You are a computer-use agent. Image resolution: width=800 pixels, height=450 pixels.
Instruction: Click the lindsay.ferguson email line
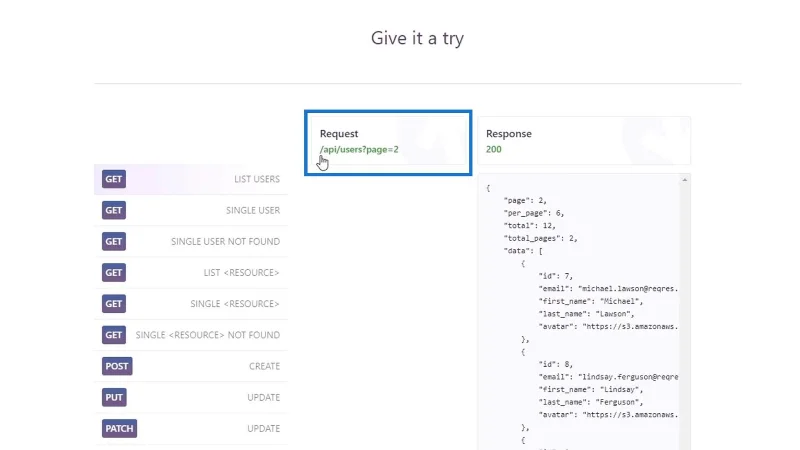click(608, 377)
